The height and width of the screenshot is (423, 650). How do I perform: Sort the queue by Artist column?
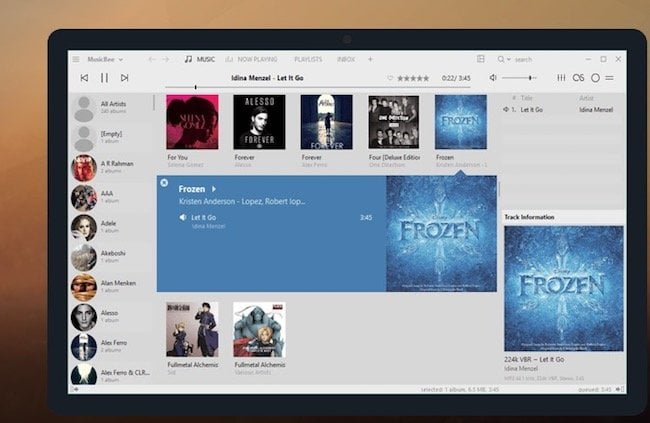(x=586, y=98)
